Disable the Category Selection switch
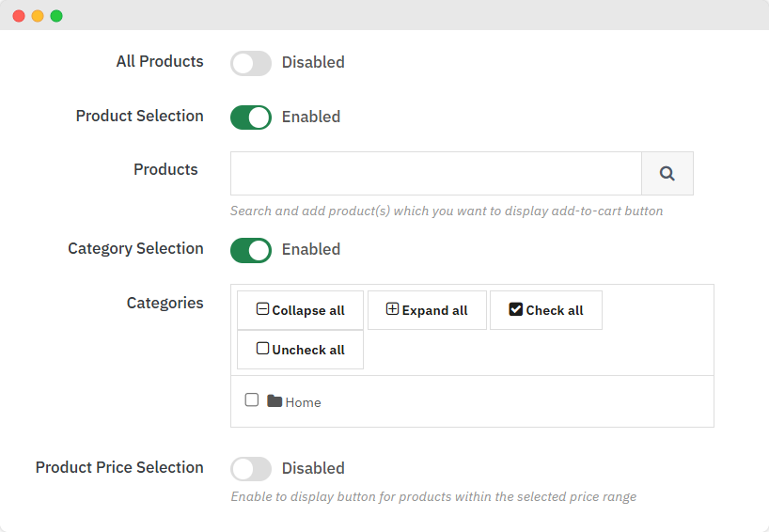769x532 pixels. [x=251, y=250]
